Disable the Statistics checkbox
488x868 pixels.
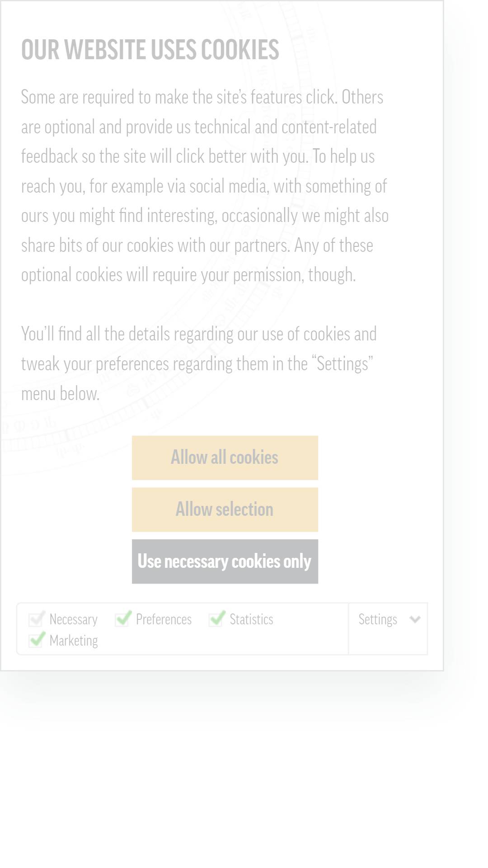point(217,618)
